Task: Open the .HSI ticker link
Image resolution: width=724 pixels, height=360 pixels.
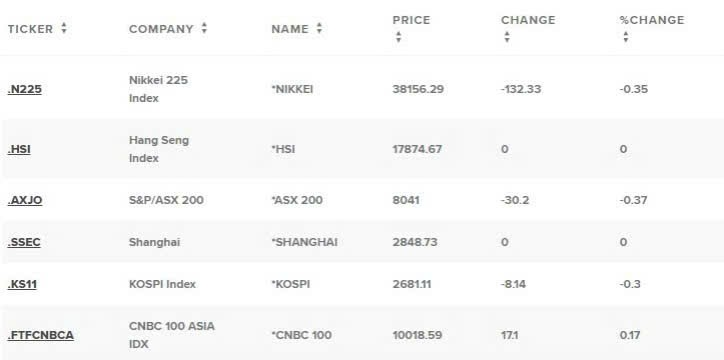Action: click(x=19, y=149)
